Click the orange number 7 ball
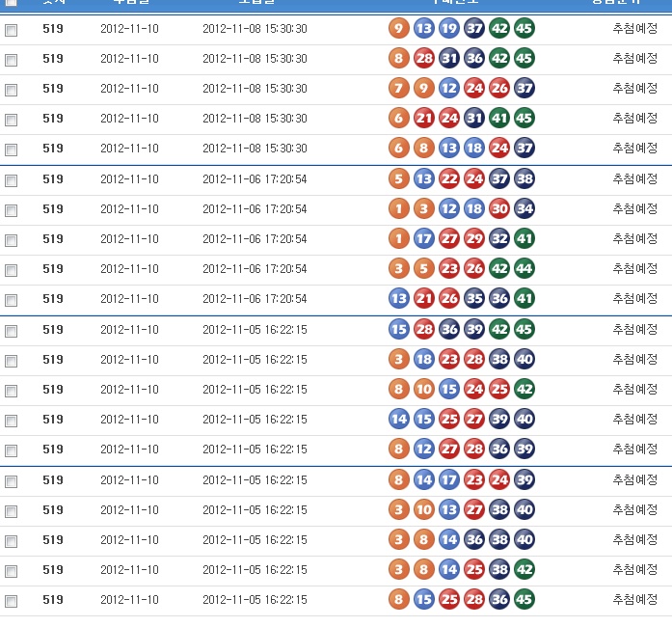 click(x=398, y=89)
